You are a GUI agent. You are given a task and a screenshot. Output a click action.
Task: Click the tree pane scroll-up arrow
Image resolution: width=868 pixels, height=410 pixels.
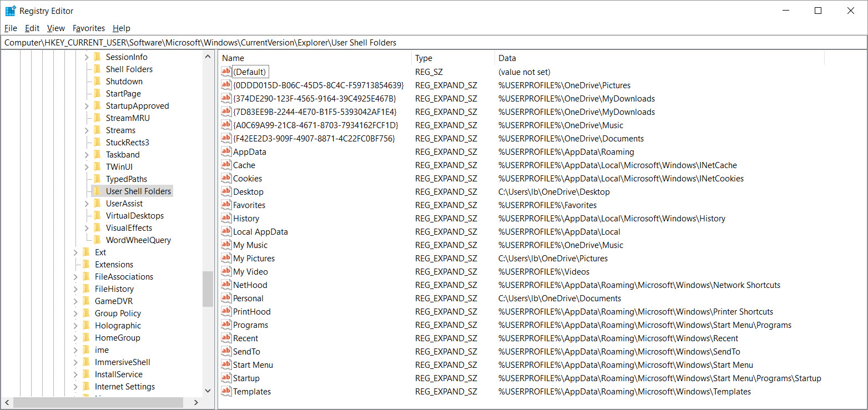(x=208, y=57)
